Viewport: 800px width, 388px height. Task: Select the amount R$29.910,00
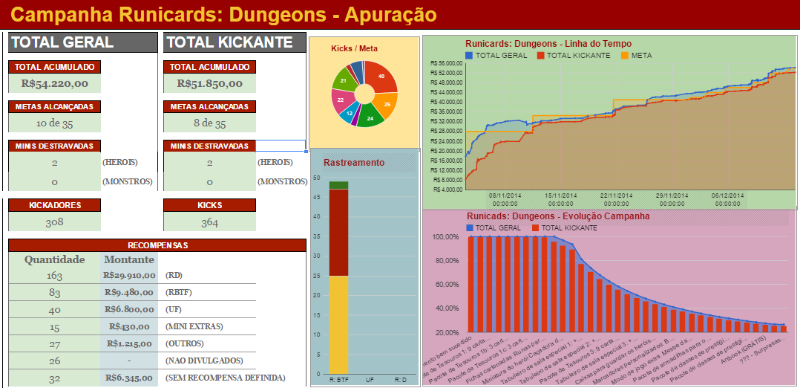click(129, 276)
